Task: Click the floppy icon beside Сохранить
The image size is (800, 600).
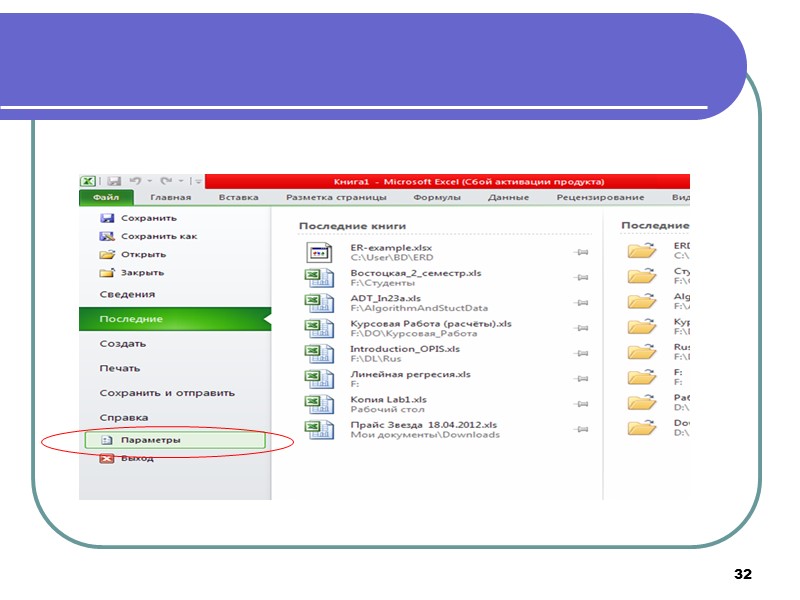Action: (107, 218)
